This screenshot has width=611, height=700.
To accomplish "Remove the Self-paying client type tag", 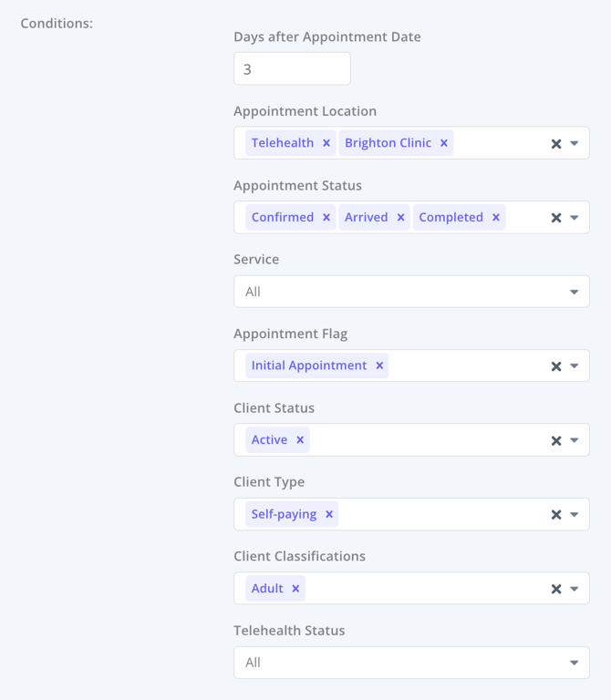I will [x=329, y=515].
